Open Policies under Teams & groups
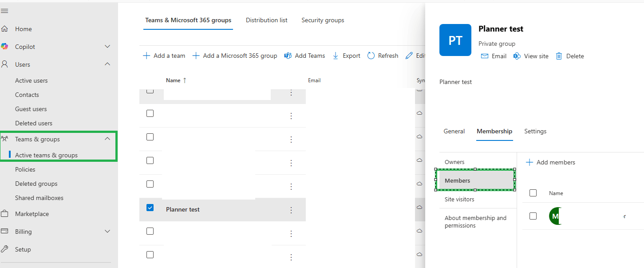Screen dimensions: 644x268 (x=25, y=169)
